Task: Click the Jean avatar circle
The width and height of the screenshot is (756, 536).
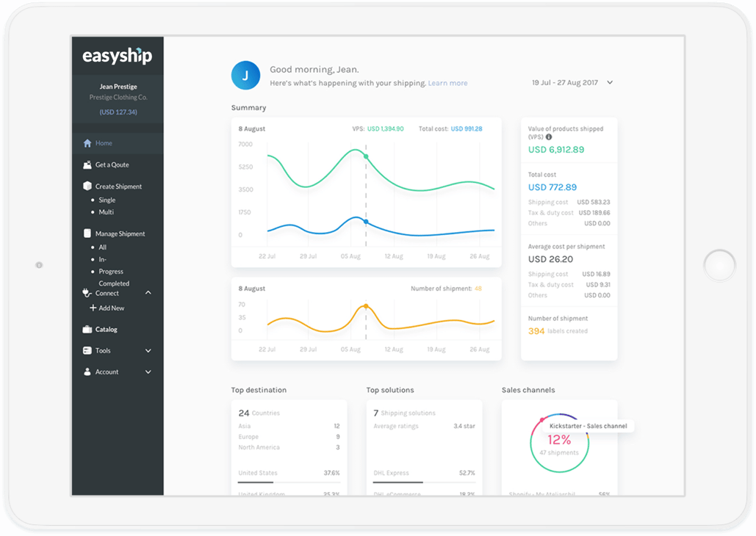Action: (x=245, y=75)
